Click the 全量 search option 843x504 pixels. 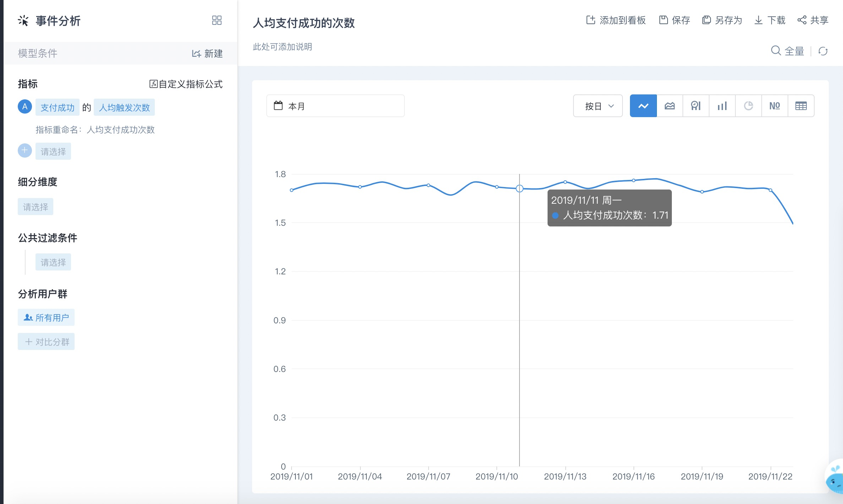[788, 51]
